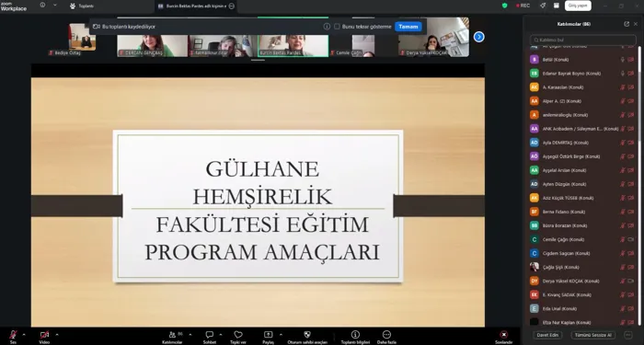
Task: Click the green encryption shield icon
Action: click(505, 6)
